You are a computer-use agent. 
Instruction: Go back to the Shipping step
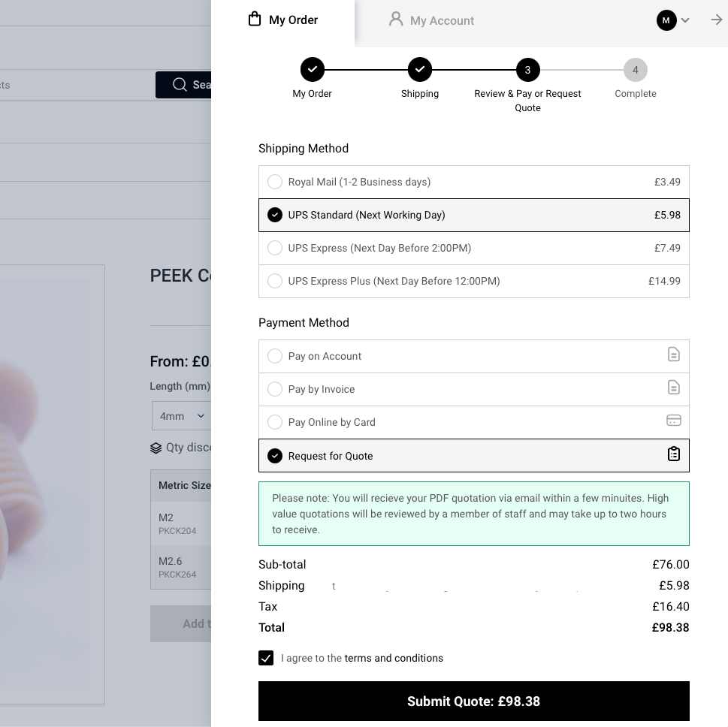420,70
